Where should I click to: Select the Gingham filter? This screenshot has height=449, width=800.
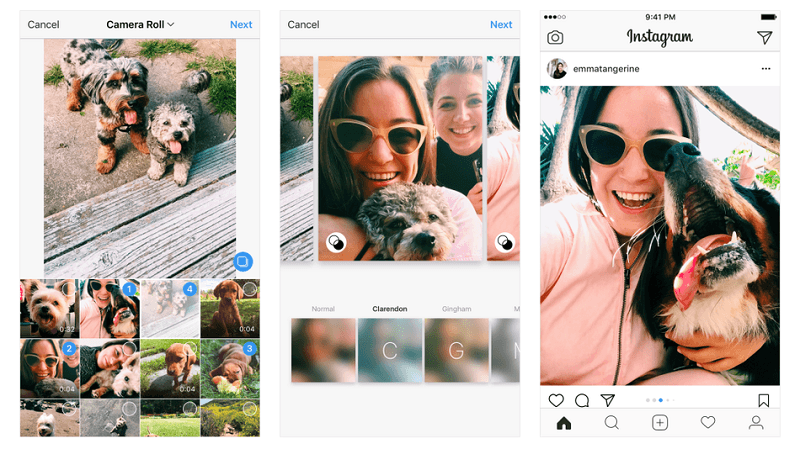[x=456, y=350]
